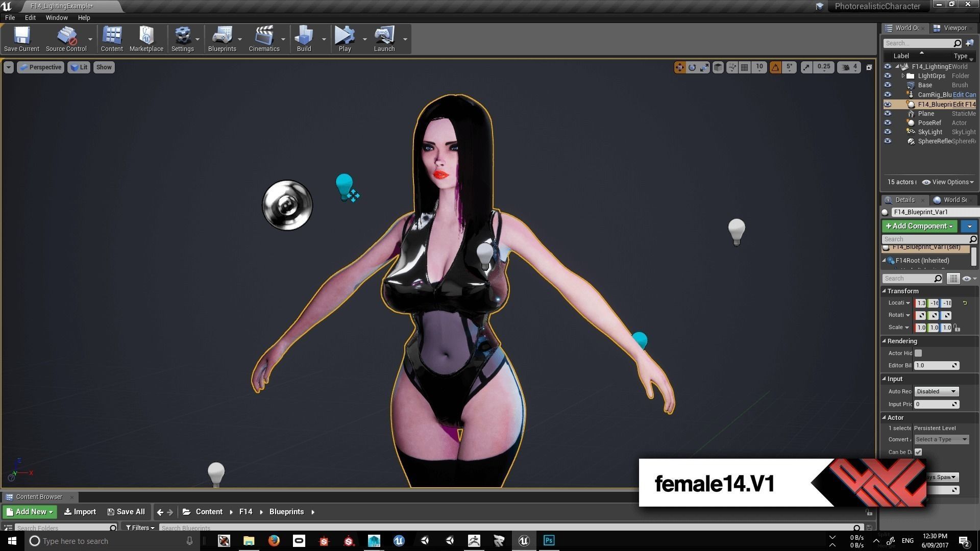This screenshot has height=551, width=980.
Task: Open Play options dropdown arrow
Action: [364, 39]
